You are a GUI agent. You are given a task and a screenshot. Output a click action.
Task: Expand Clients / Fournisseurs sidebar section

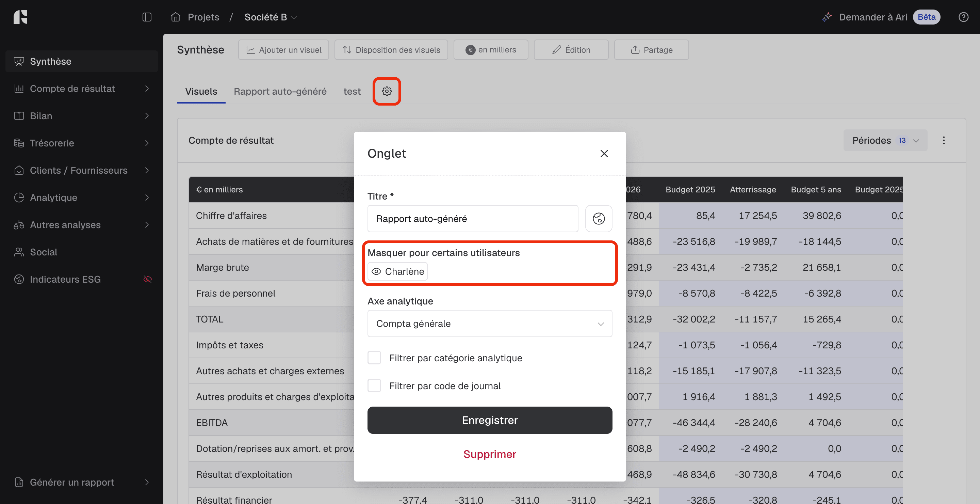pos(147,171)
